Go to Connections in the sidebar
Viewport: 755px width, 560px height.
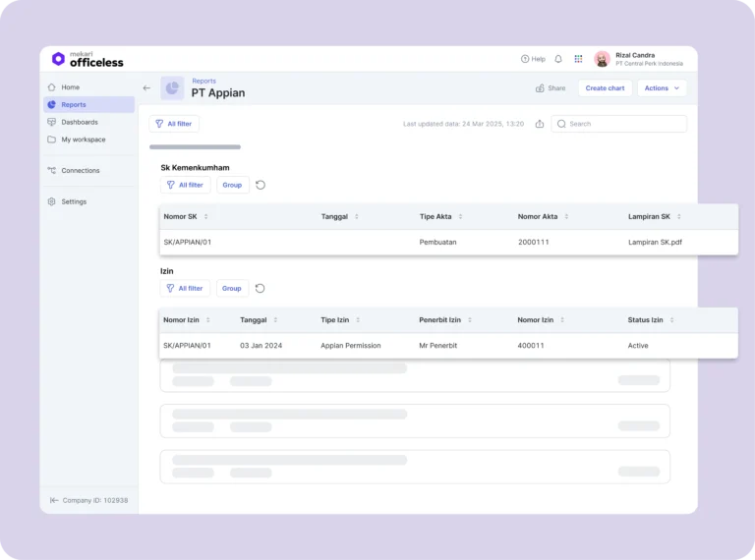tap(81, 170)
